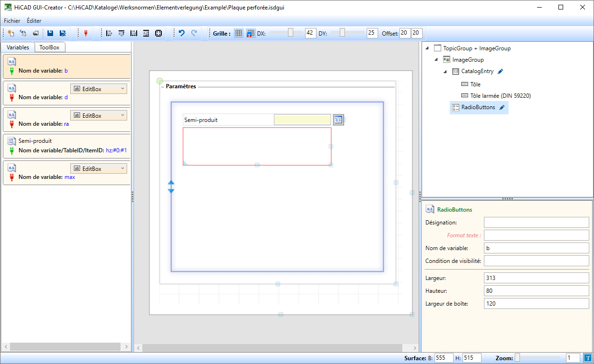Click the Save As icon
This screenshot has width=594, height=364.
[x=63, y=33]
